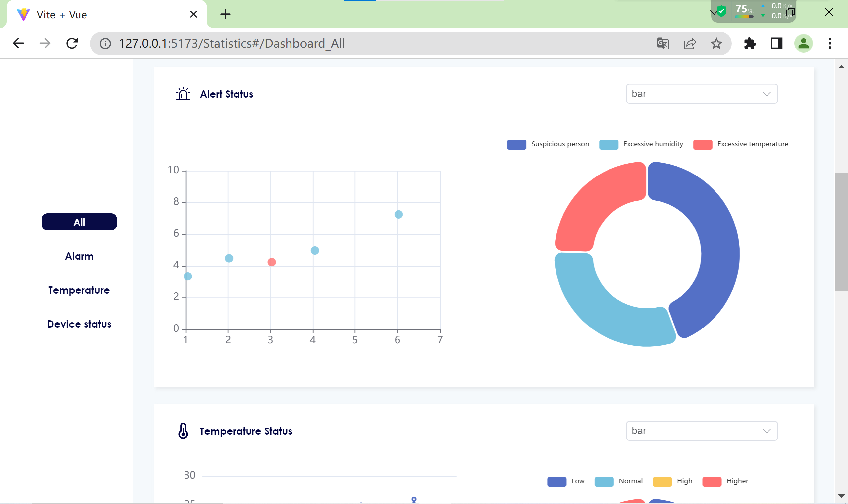This screenshot has width=848, height=504.
Task: Open the Chrome three-dot menu
Action: click(x=830, y=43)
